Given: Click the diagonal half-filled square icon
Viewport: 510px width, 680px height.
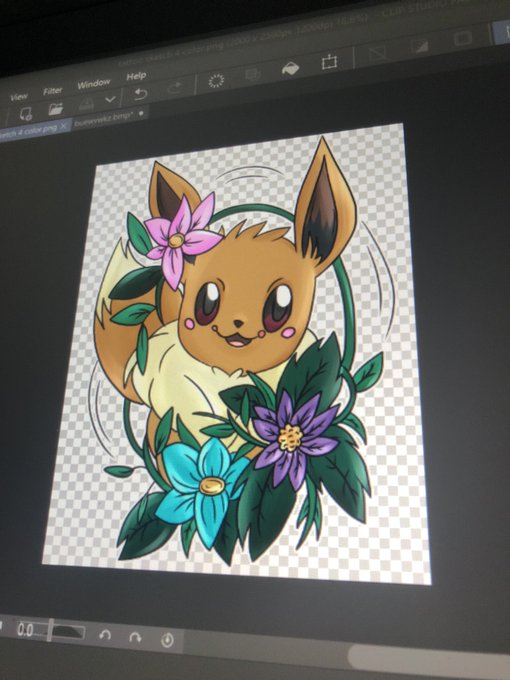Looking at the screenshot, I should pos(419,46).
